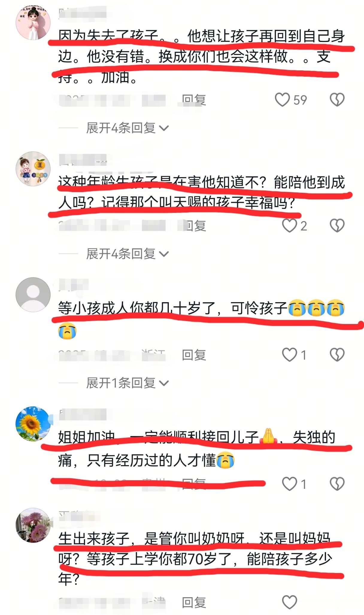Open the avatar with orange 王 badge
The width and height of the screenshot is (364, 615).
click(33, 169)
